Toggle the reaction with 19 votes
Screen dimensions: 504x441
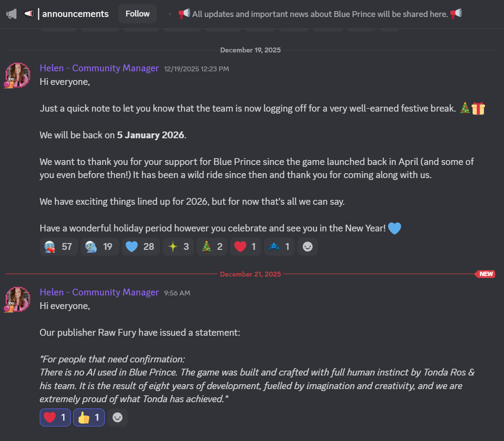click(x=99, y=246)
